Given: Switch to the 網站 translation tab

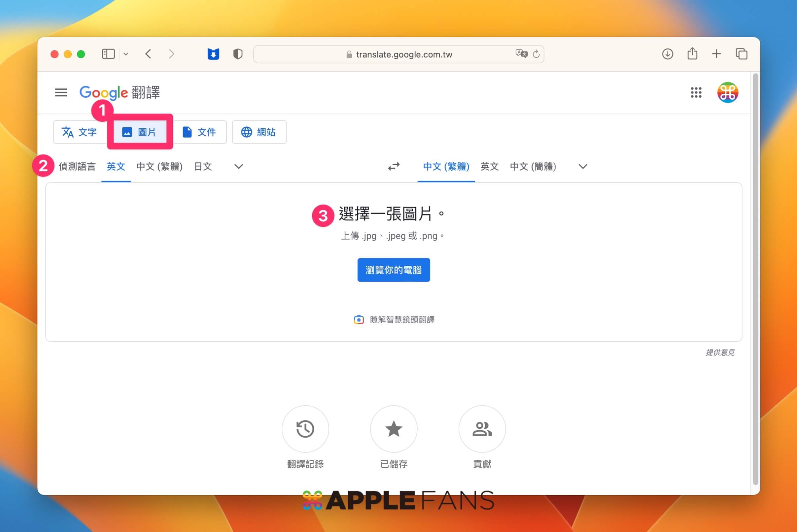Looking at the screenshot, I should coord(259,132).
